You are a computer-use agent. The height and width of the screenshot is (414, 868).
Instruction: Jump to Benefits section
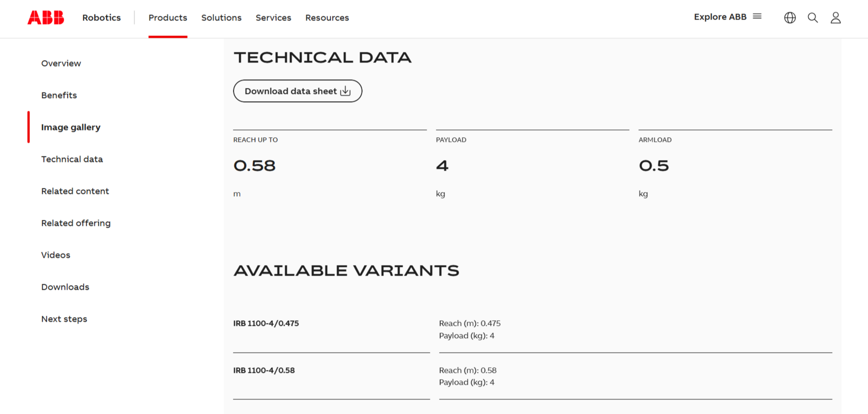[59, 95]
